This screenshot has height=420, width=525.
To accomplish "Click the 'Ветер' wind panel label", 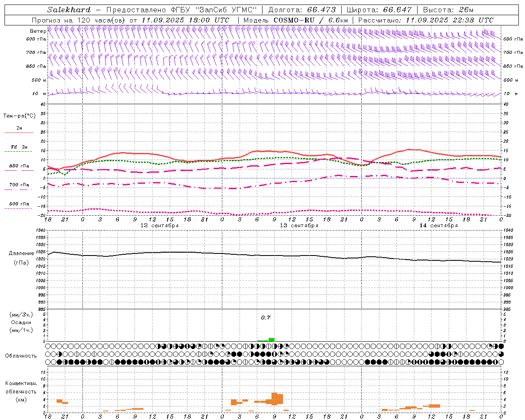I will coord(38,31).
